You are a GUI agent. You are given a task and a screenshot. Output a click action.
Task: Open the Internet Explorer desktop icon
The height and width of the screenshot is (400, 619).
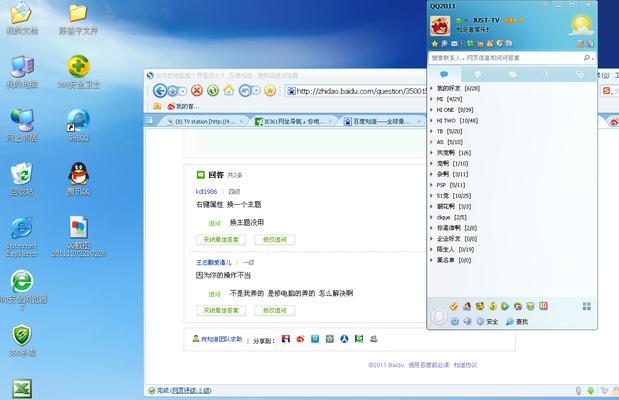coord(22,236)
